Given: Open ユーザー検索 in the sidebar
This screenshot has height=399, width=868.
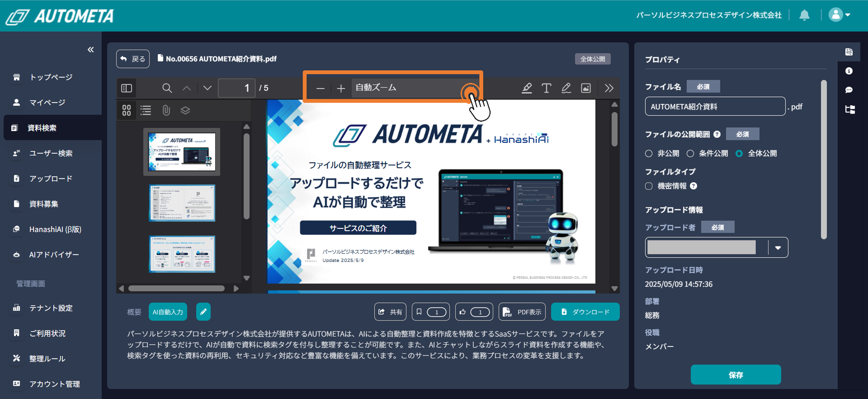Looking at the screenshot, I should coord(50,153).
